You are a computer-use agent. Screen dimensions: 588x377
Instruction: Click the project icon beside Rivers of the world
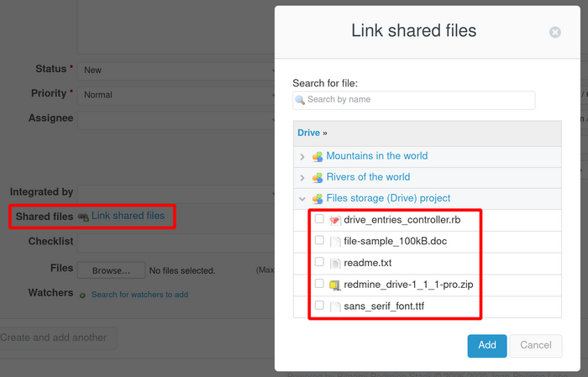318,178
